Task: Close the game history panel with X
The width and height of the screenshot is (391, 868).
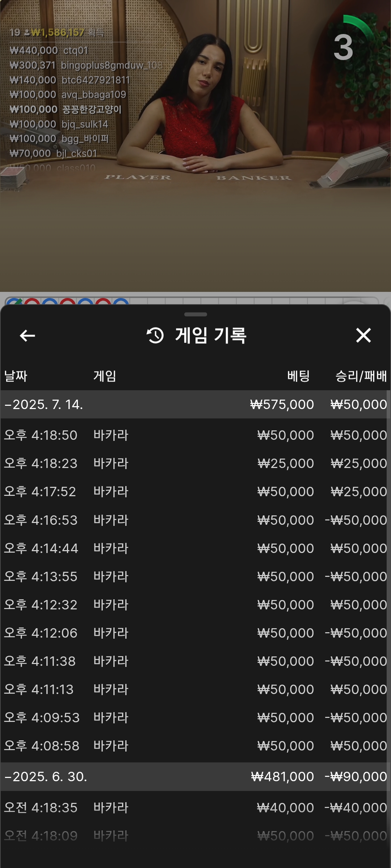Action: coord(363,335)
